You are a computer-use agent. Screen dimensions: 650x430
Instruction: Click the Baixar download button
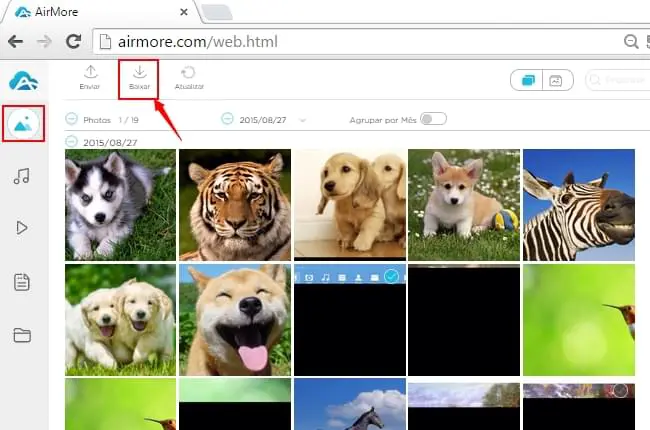(x=139, y=78)
